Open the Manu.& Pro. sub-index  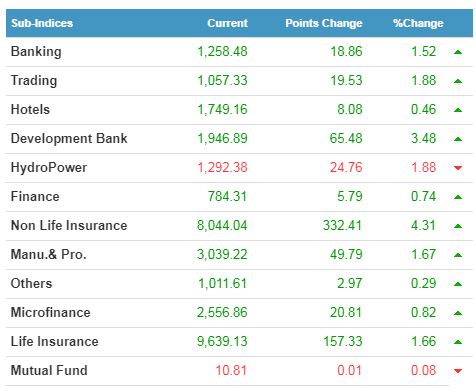(x=49, y=254)
